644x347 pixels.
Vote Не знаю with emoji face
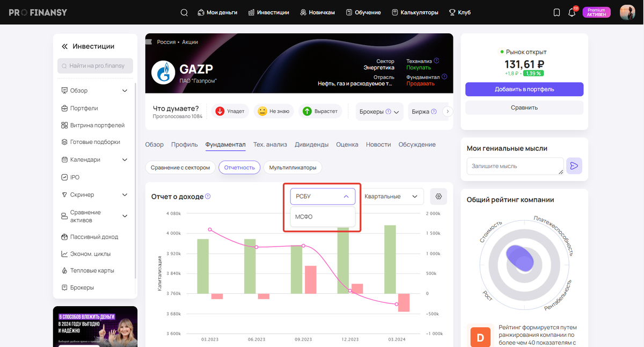click(x=274, y=111)
